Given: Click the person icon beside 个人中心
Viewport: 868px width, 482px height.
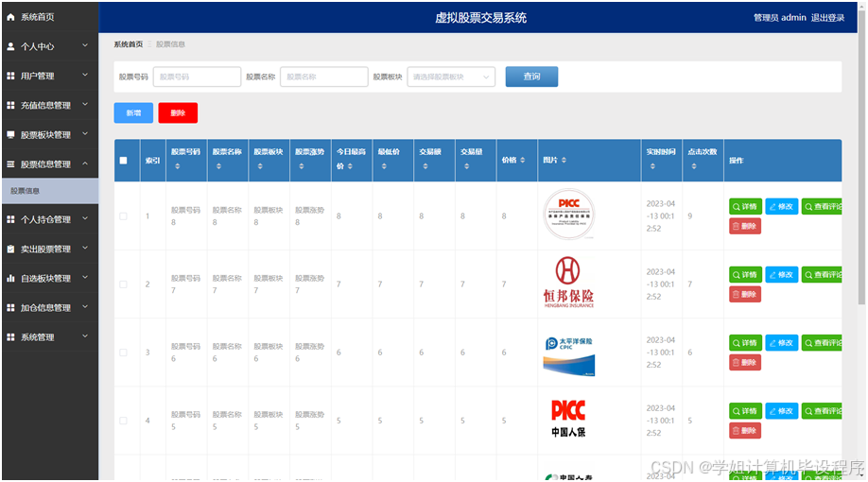Looking at the screenshot, I should pyautogui.click(x=10, y=46).
